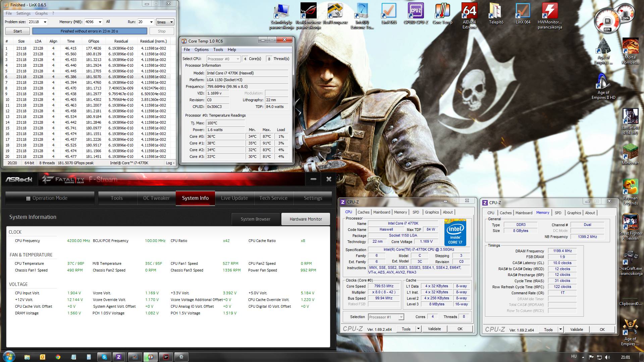Open the Age of Empires II HD shortcut

pyautogui.click(x=603, y=86)
